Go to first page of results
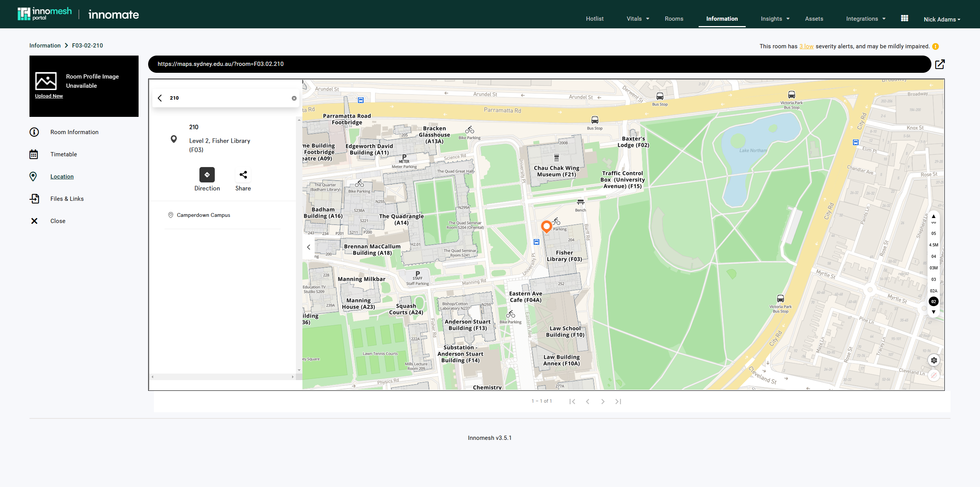 point(572,402)
